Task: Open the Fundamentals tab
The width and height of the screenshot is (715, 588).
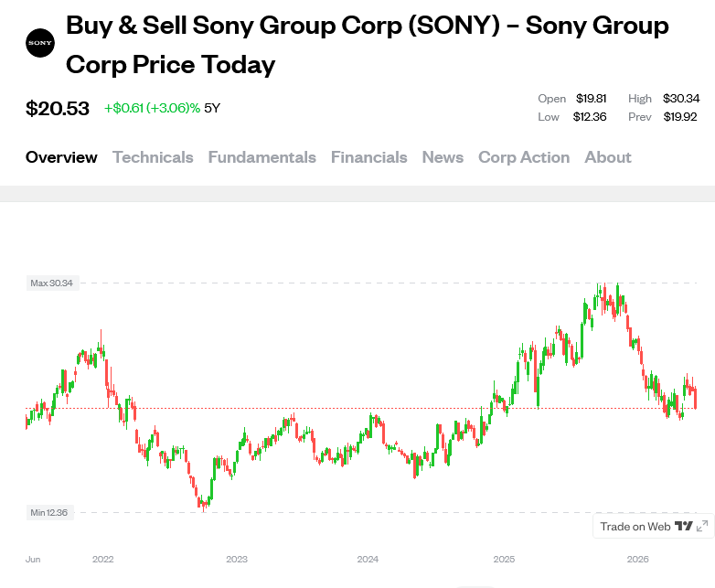Action: [x=261, y=157]
